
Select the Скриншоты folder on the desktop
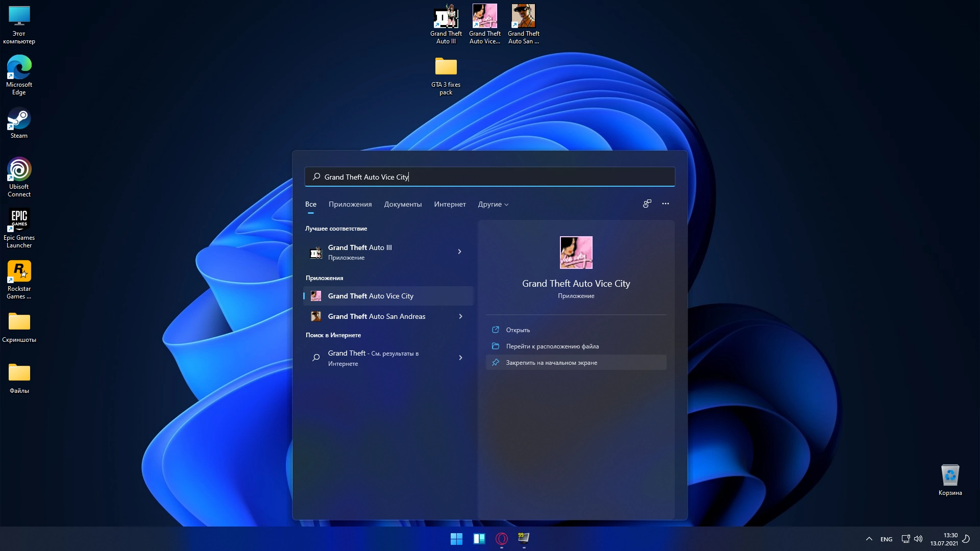pyautogui.click(x=19, y=327)
